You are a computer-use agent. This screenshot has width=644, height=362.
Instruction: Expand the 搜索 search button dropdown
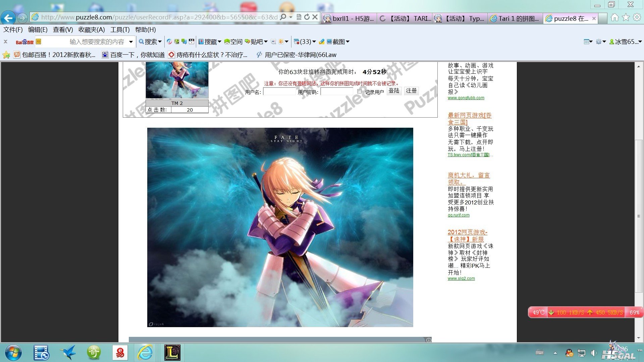pos(160,42)
